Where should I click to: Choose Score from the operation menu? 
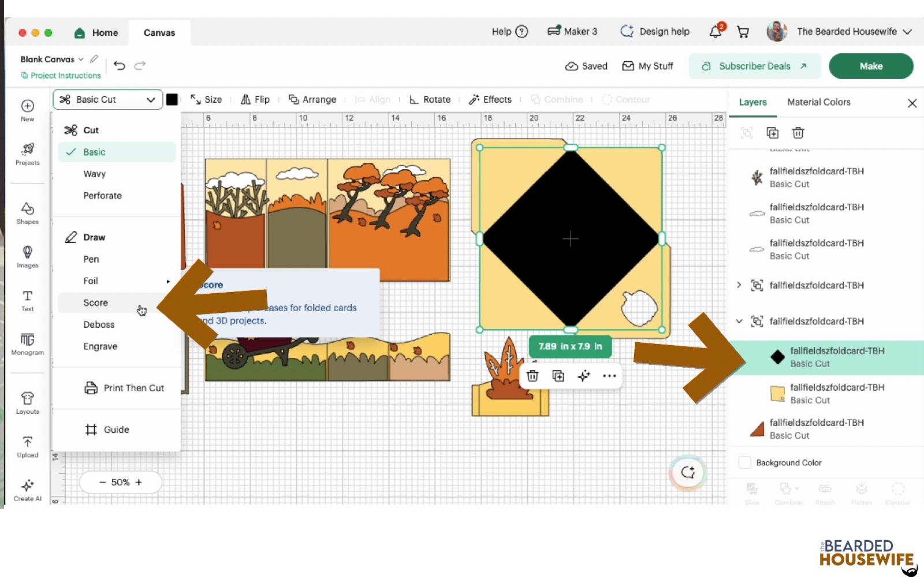116,302
